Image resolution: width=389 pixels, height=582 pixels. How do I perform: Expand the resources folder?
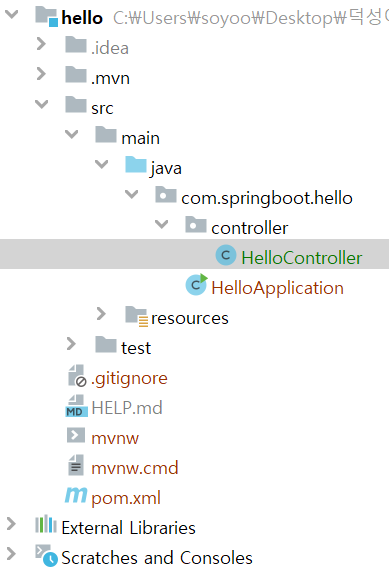101,314
